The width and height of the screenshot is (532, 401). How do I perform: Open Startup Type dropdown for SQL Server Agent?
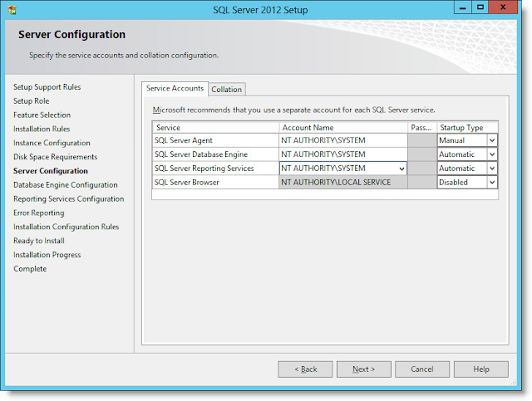click(x=492, y=140)
